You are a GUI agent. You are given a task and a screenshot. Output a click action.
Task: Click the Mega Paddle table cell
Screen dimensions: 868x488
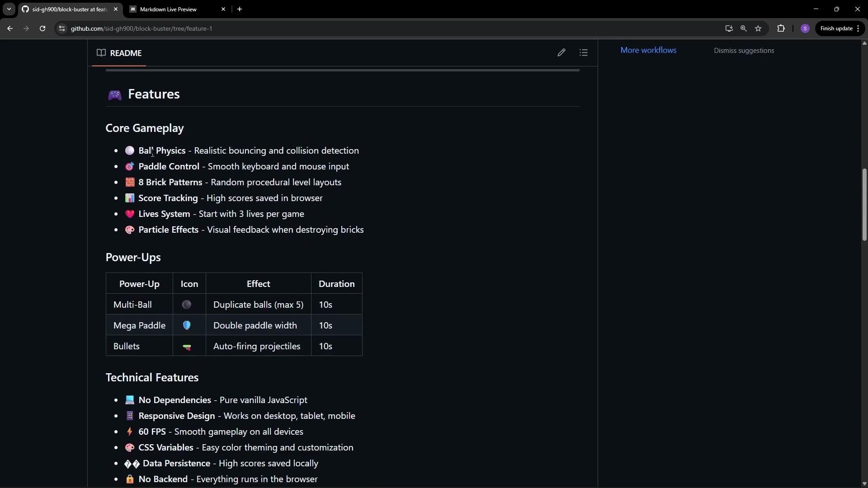(x=139, y=325)
